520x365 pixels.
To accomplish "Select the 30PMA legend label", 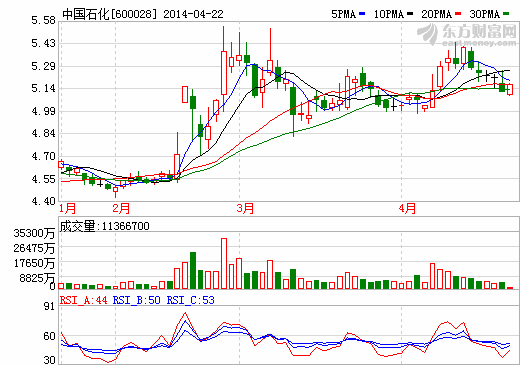I will 485,14.
